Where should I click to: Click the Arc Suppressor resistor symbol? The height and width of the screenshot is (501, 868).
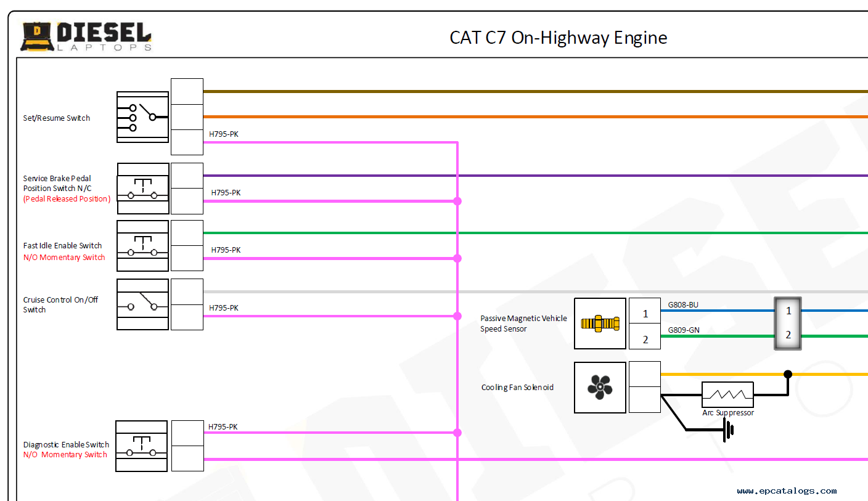click(x=727, y=394)
